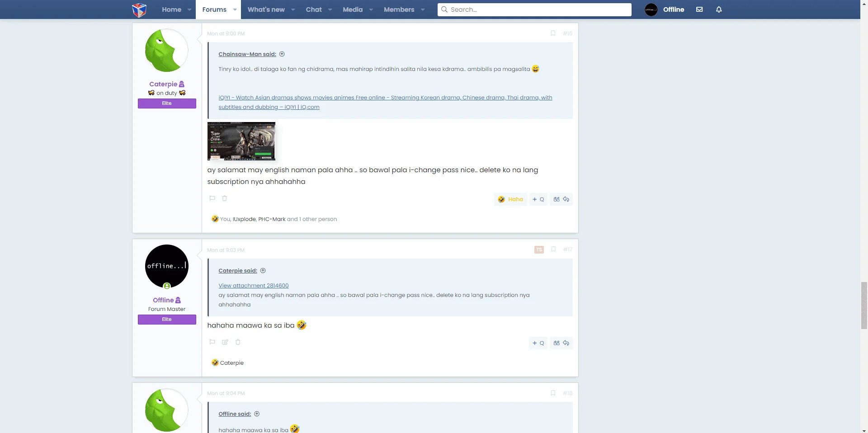Open post #17 permalink number
868x433 pixels.
pos(568,249)
